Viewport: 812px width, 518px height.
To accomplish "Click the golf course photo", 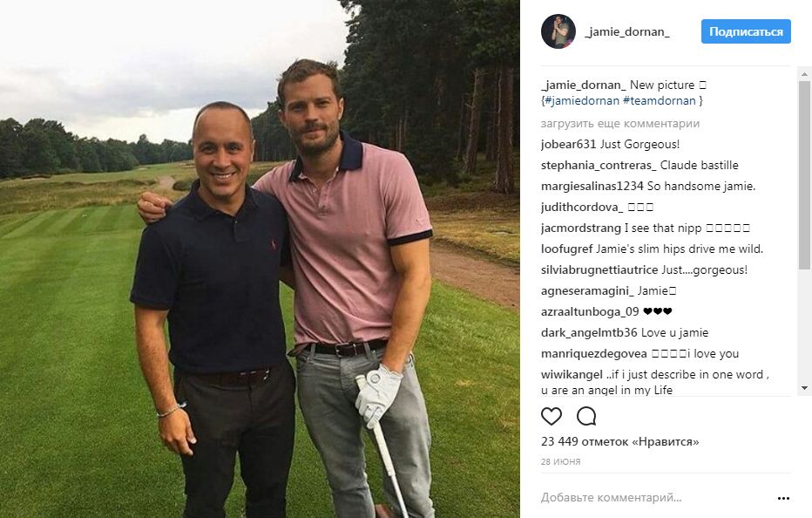I will coord(260,259).
